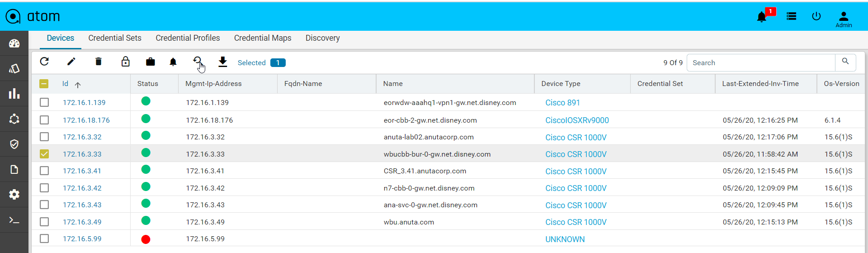Image resolution: width=868 pixels, height=253 pixels.
Task: Click the refresh icon in device toolbar
Action: click(44, 62)
